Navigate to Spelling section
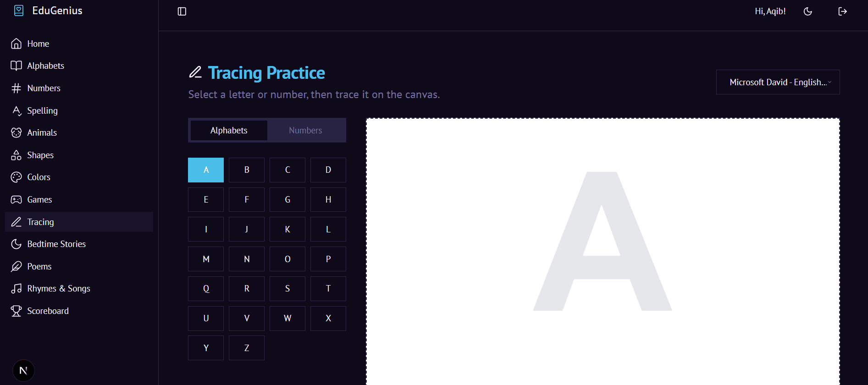 pos(42,111)
